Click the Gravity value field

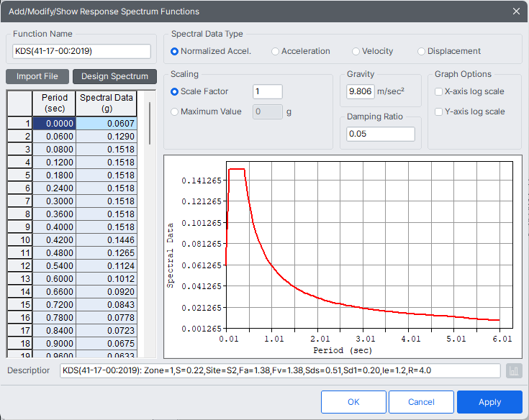[x=361, y=91]
